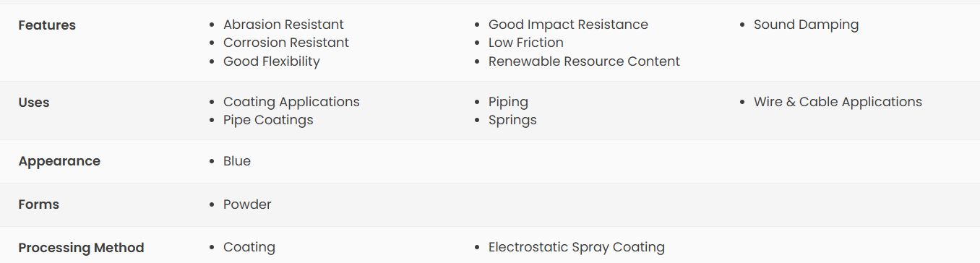The height and width of the screenshot is (263, 980).
Task: Open Wire & Cable Applications
Action: coord(838,102)
